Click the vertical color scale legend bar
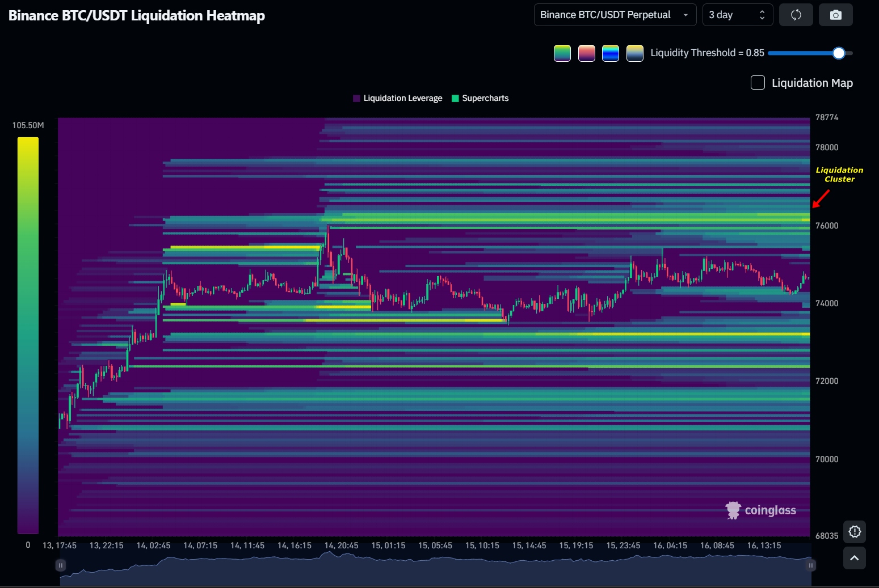Viewport: 879px width, 588px height. pyautogui.click(x=28, y=335)
